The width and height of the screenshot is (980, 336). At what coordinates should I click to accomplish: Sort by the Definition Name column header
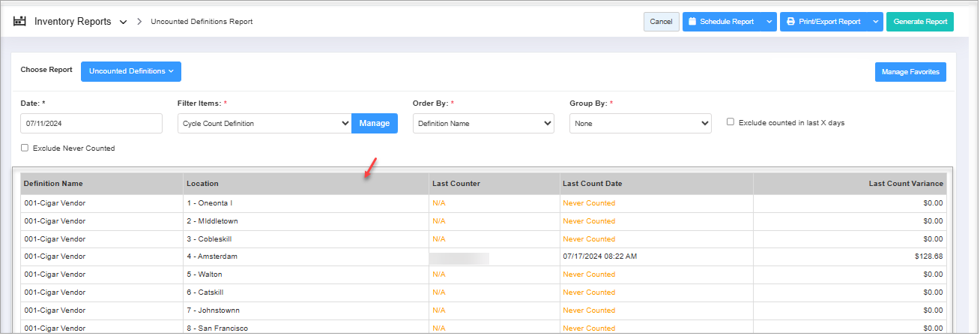53,184
